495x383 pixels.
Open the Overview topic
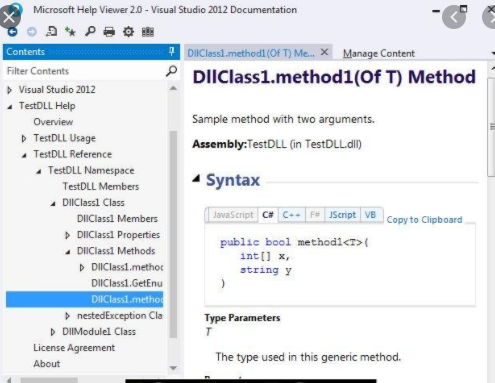53,122
